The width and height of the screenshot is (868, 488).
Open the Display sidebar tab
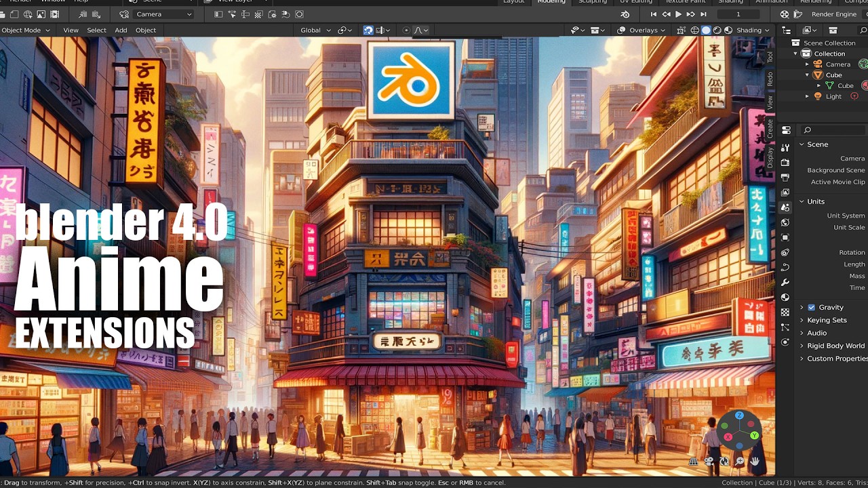click(770, 157)
